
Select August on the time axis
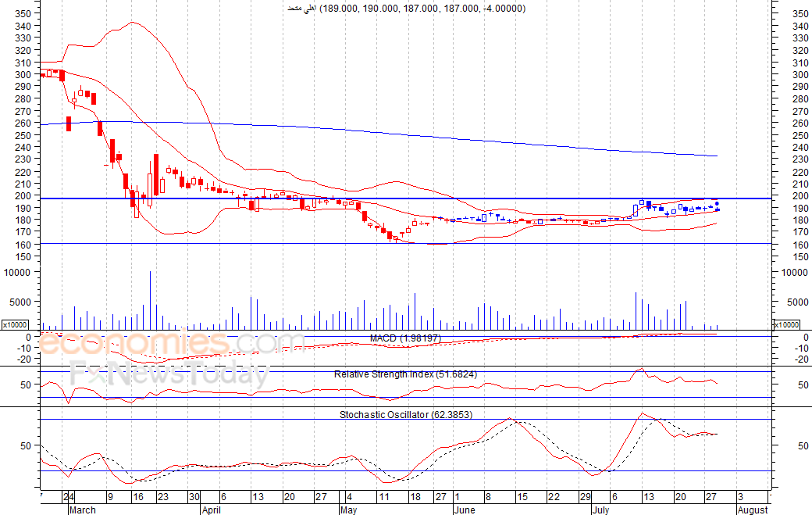pyautogui.click(x=752, y=510)
